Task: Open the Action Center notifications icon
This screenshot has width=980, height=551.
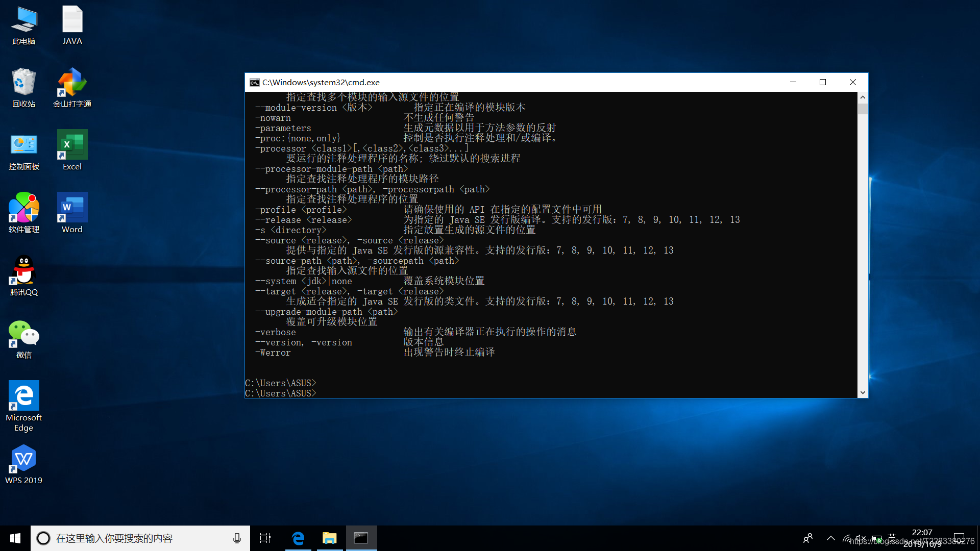Action: tap(959, 538)
